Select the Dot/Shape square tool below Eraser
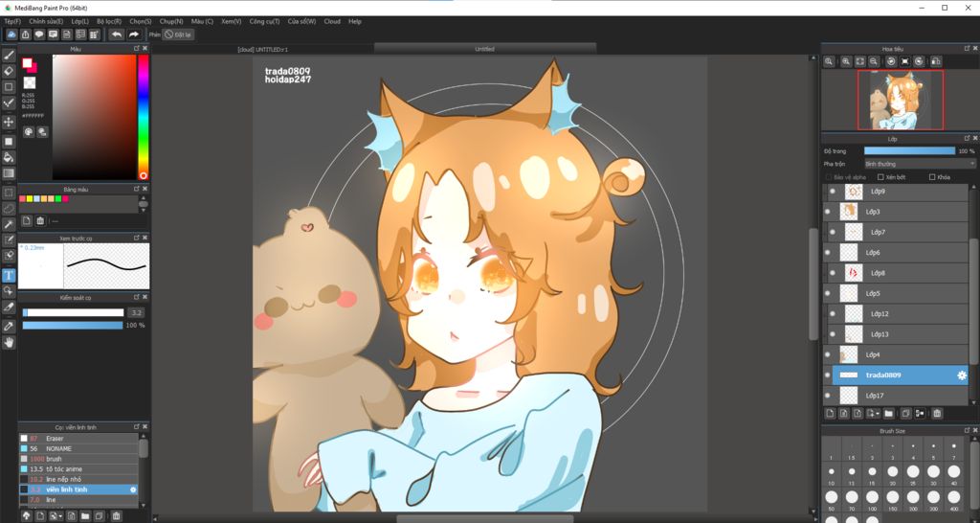980x523 pixels. pos(9,87)
